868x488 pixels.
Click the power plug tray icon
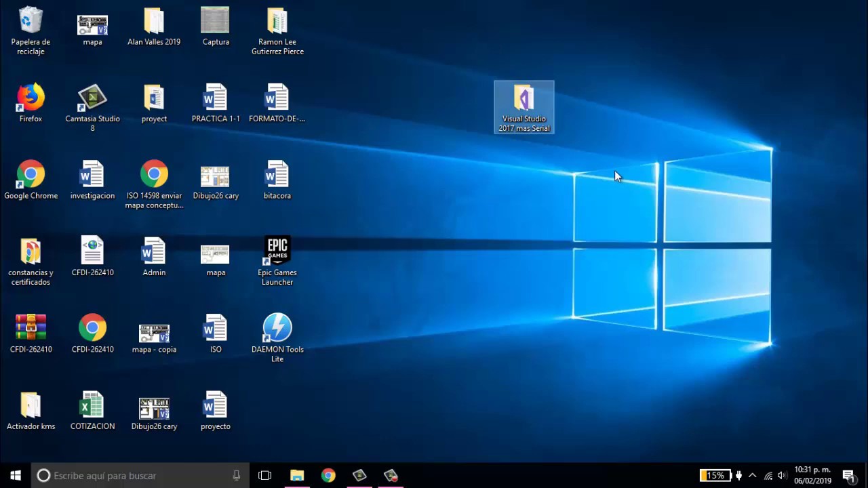(x=738, y=475)
